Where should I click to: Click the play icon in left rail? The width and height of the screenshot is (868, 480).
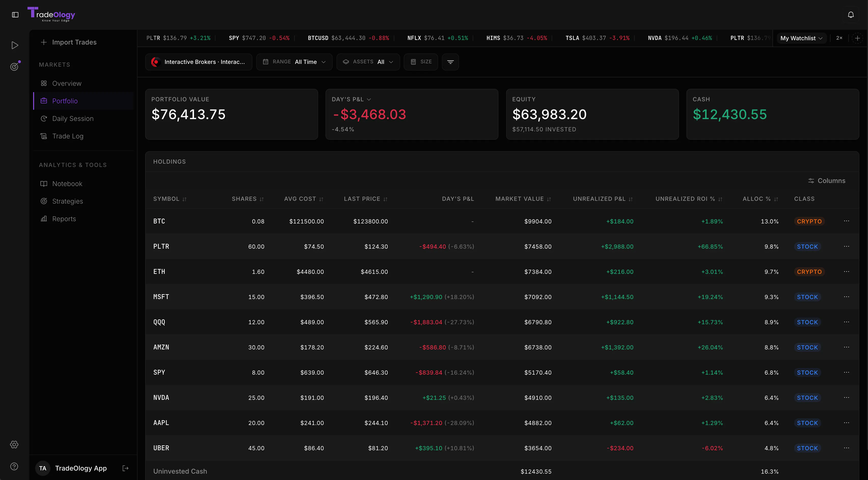(15, 45)
